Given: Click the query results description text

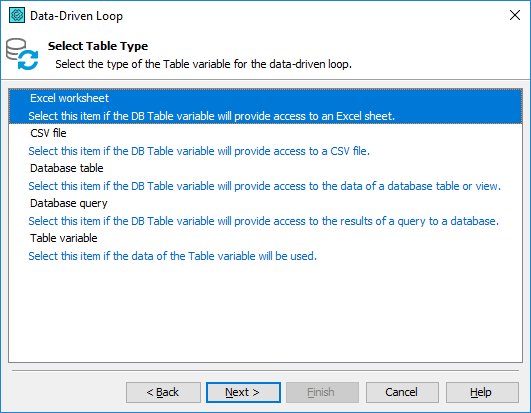Looking at the screenshot, I should [263, 221].
